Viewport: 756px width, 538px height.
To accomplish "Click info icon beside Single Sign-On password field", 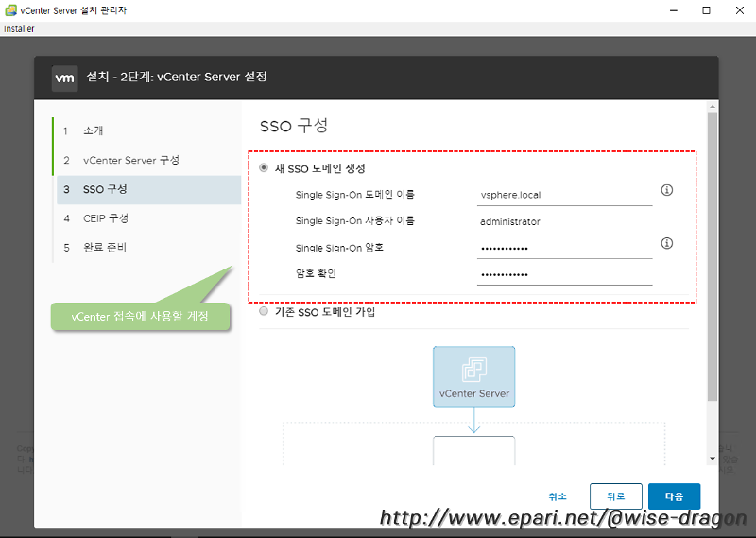I will tap(667, 243).
